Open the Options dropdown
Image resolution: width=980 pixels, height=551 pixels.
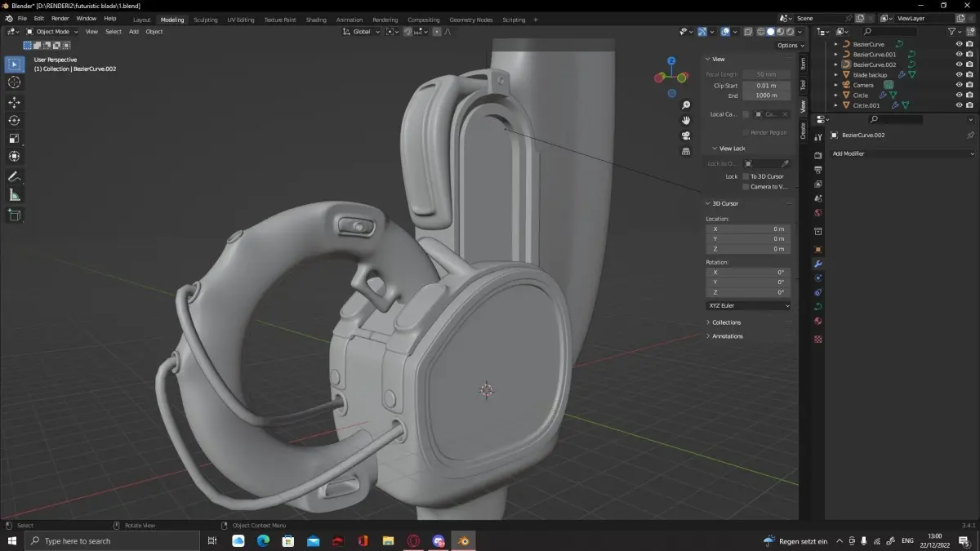pyautogui.click(x=789, y=46)
